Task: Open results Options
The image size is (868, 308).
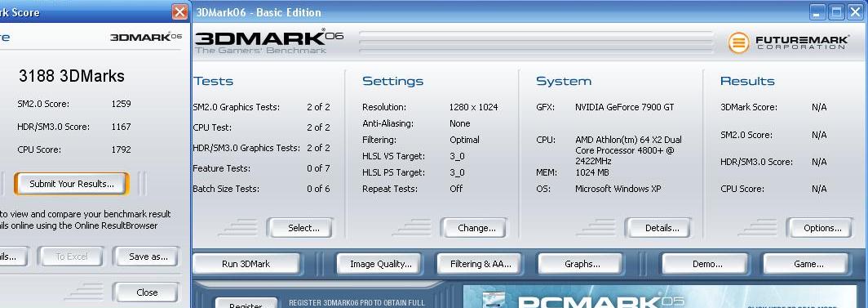Action: 819,228
